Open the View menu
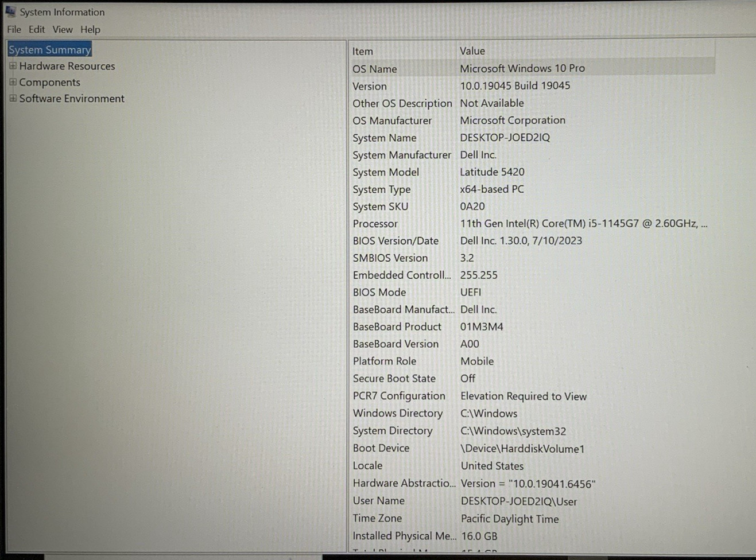Image resolution: width=756 pixels, height=560 pixels. click(63, 29)
